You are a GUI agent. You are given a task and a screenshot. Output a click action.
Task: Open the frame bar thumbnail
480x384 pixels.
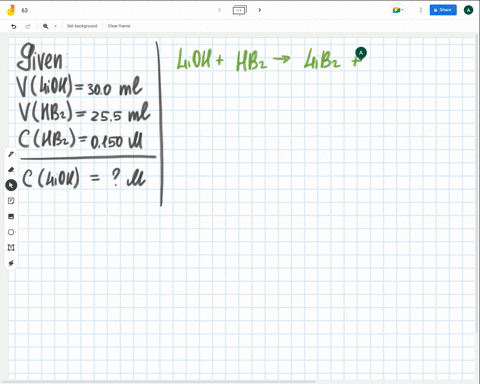click(239, 10)
